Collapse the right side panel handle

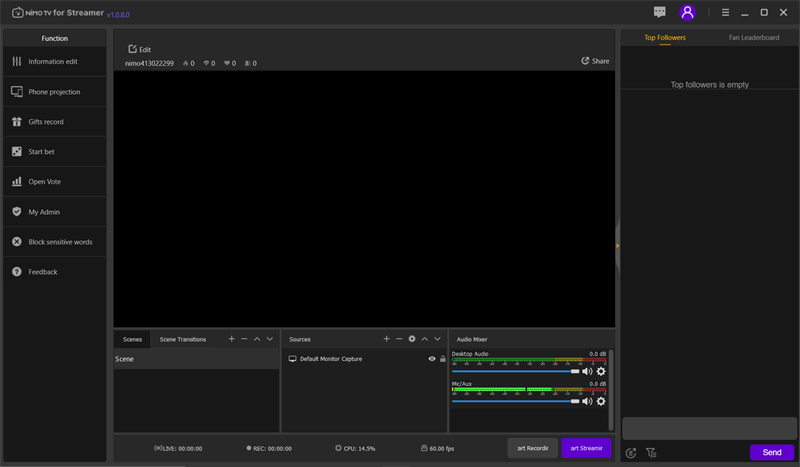(x=617, y=246)
